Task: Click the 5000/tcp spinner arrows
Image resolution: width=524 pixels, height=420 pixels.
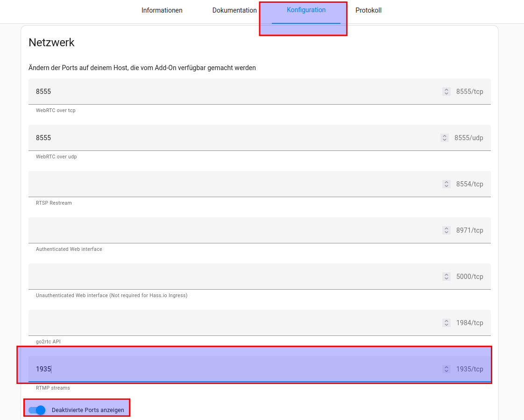Action: (x=446, y=277)
